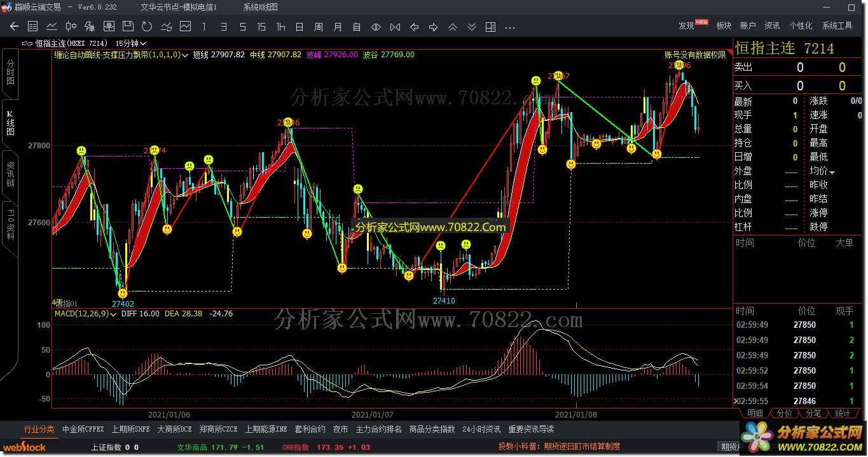Switch to 3-minute period

pos(223,27)
